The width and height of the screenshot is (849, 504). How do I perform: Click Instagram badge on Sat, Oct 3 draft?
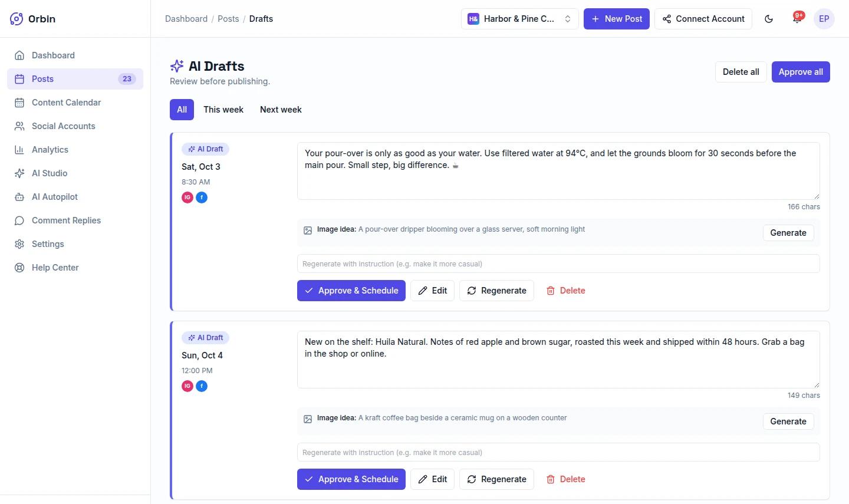coord(187,197)
